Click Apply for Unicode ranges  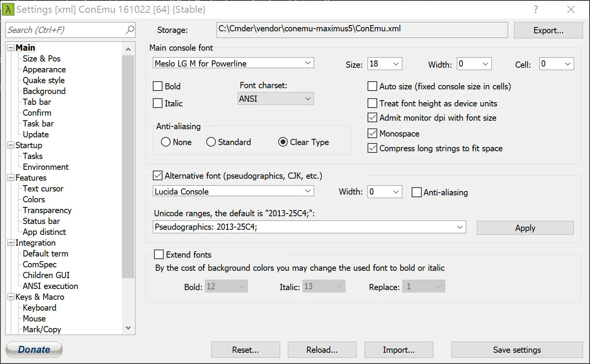tap(525, 228)
